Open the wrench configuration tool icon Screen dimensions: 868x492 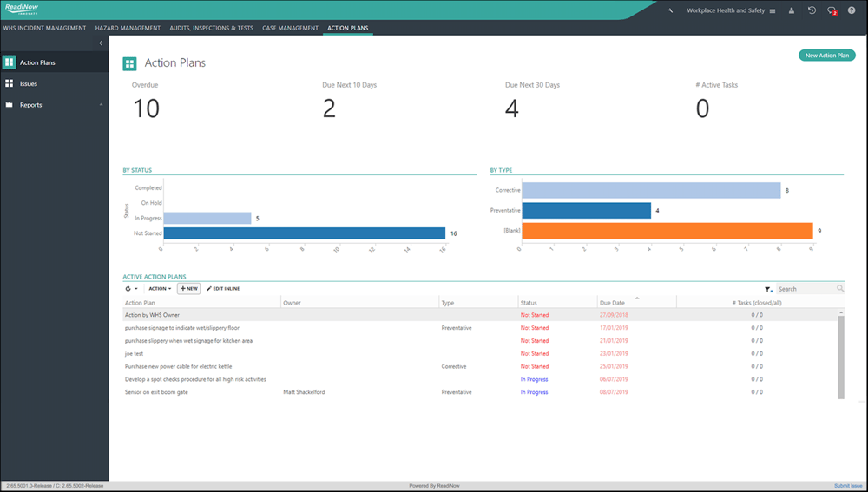(671, 10)
